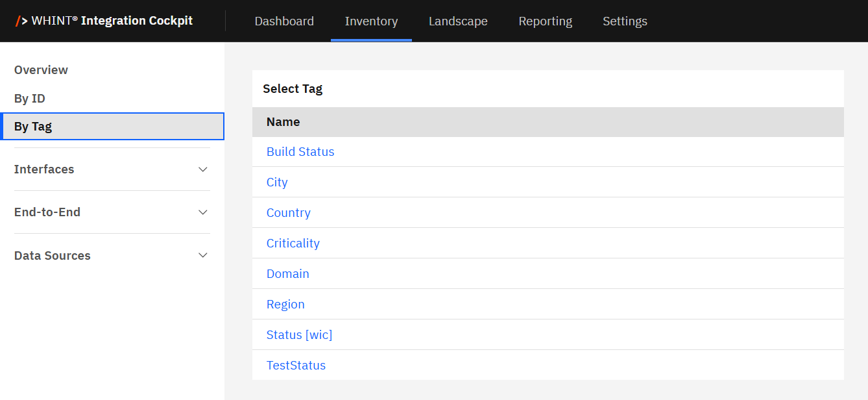Select Overview in the sidebar
Screen dimensions: 868x400
(41, 70)
